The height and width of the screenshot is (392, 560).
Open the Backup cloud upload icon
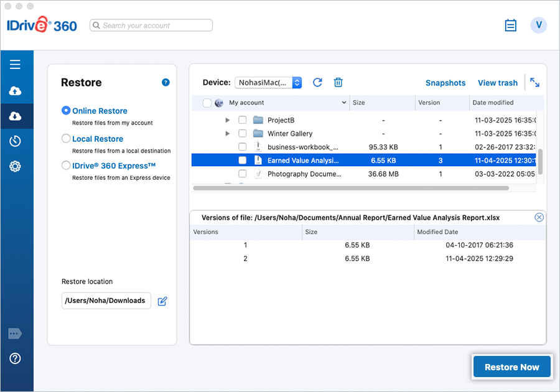point(15,91)
